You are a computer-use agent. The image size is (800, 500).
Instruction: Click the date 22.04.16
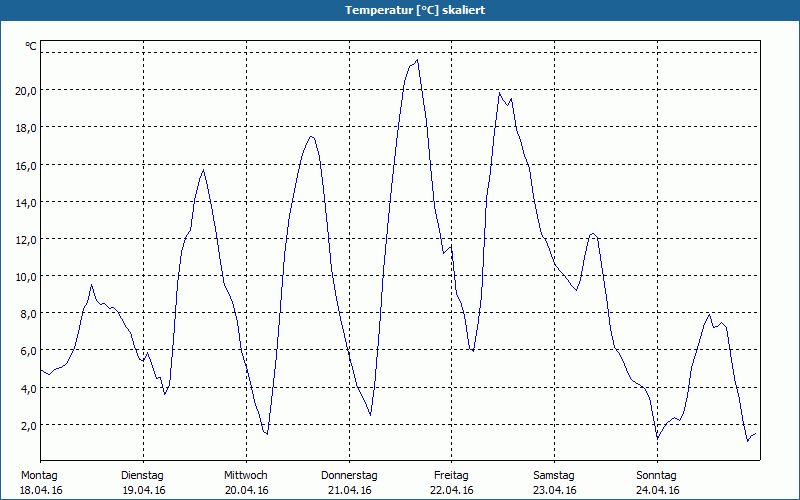point(452,490)
